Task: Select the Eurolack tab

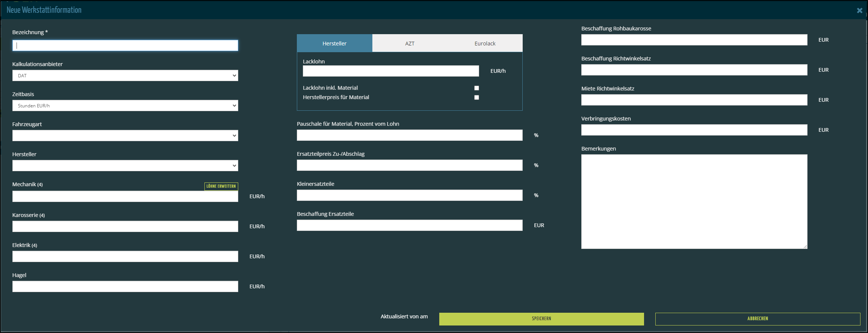Action: click(485, 44)
